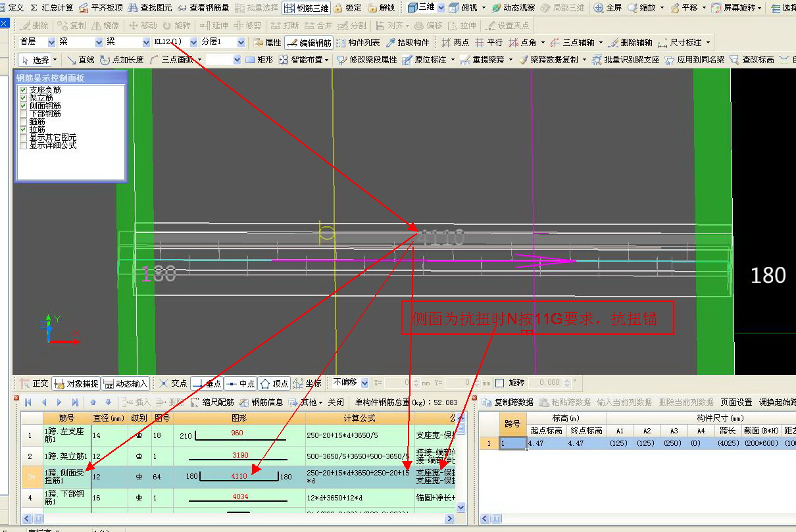Check 下部钢筋 checkbox
The height and width of the screenshot is (532, 796).
pos(24,114)
